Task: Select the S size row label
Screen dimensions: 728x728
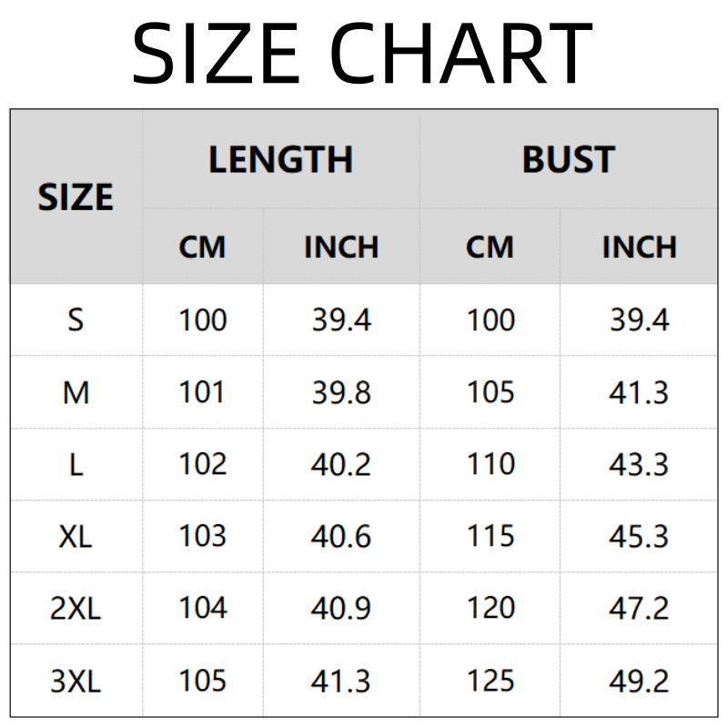Action: (76, 320)
